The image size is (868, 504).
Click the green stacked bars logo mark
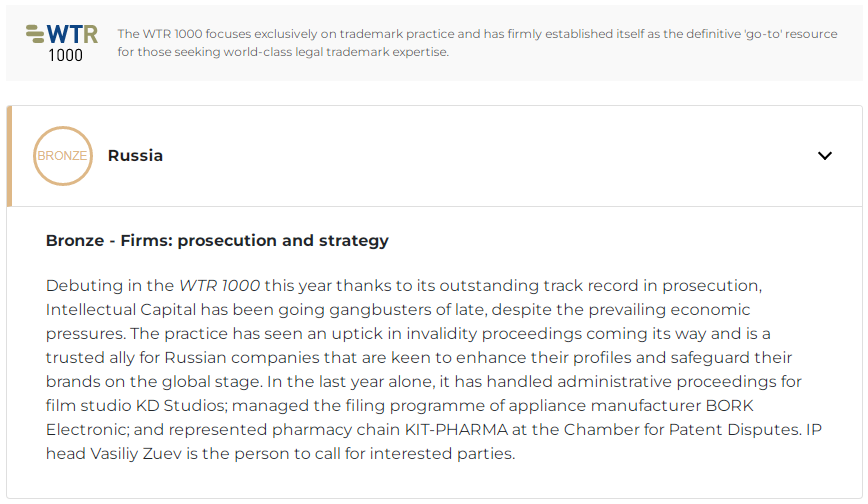tap(35, 34)
